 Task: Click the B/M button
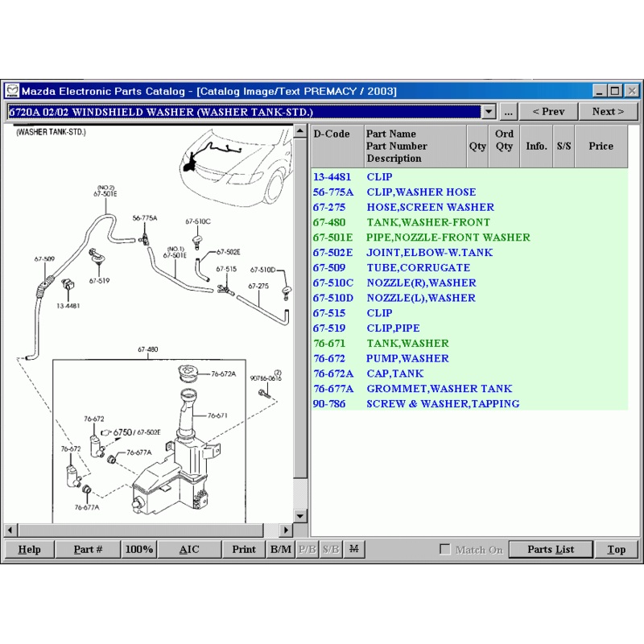pos(281,550)
